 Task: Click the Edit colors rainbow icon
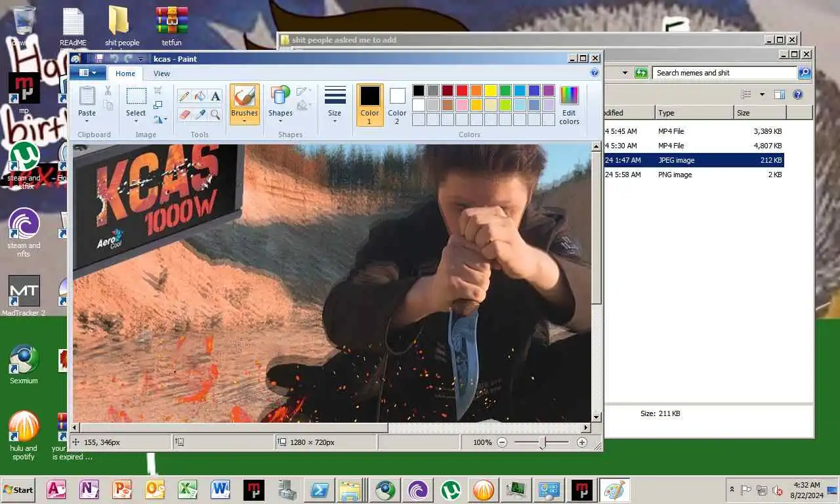click(x=569, y=96)
